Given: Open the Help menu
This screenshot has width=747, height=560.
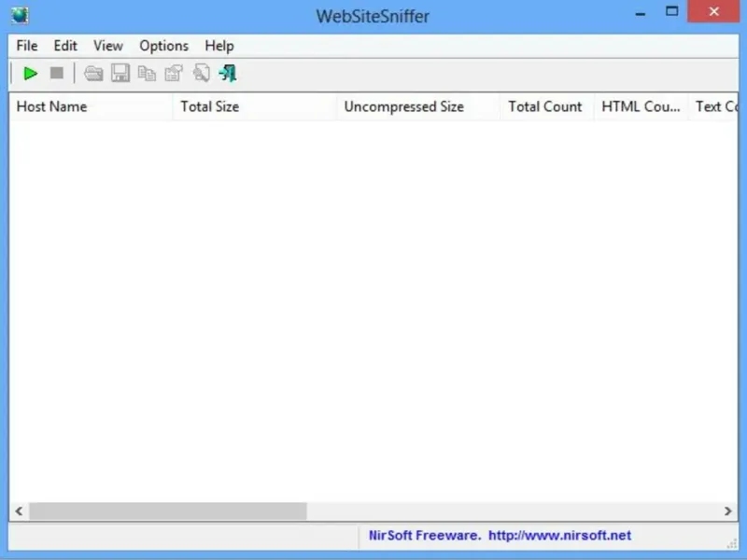Looking at the screenshot, I should (x=219, y=46).
